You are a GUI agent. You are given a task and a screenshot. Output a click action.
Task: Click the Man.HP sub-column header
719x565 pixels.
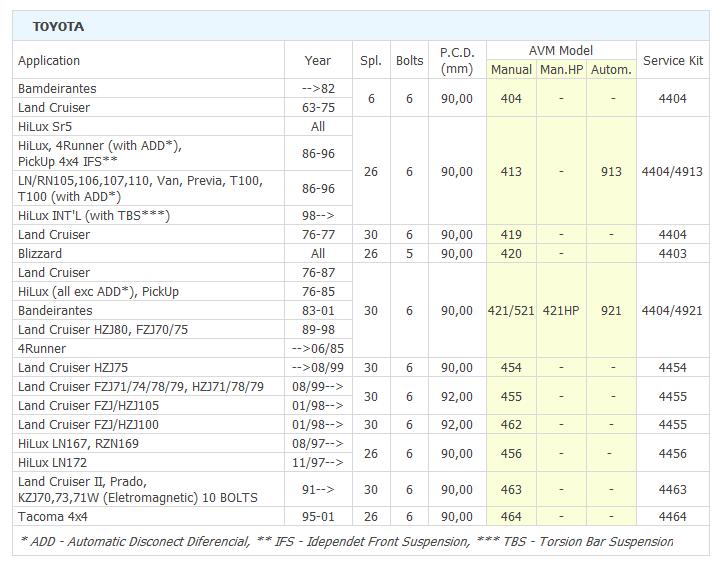(x=561, y=70)
